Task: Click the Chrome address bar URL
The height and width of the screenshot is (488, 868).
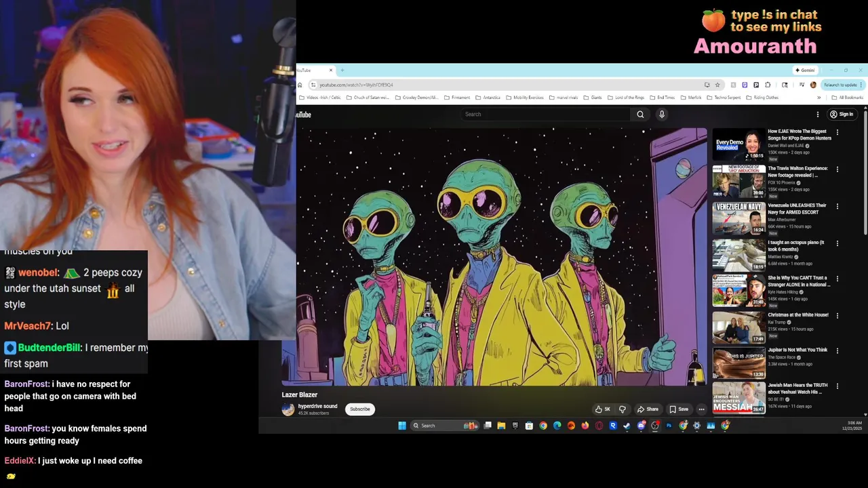Action: click(x=356, y=85)
